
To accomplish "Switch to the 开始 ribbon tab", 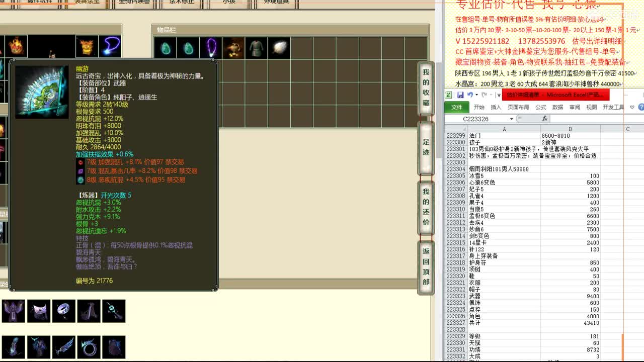I will point(479,107).
